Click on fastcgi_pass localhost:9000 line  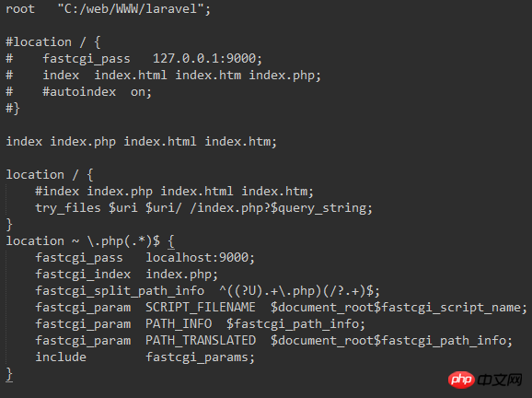(145, 258)
